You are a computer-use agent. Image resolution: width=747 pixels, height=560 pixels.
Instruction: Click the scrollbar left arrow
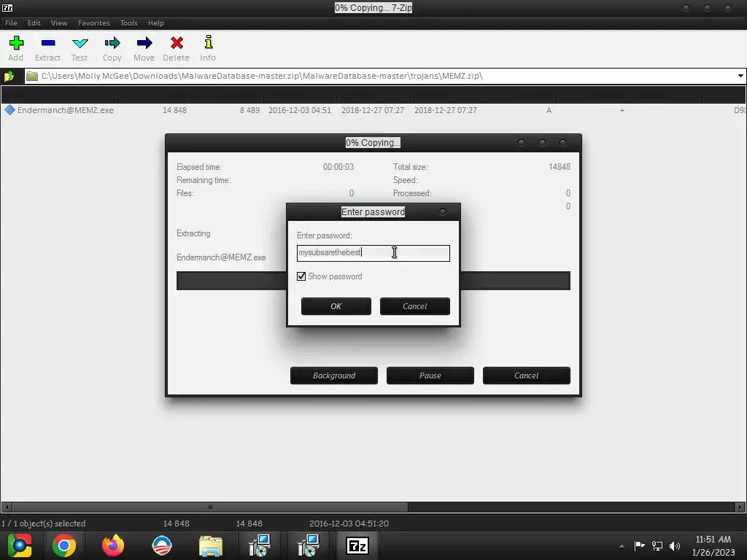coord(6,507)
